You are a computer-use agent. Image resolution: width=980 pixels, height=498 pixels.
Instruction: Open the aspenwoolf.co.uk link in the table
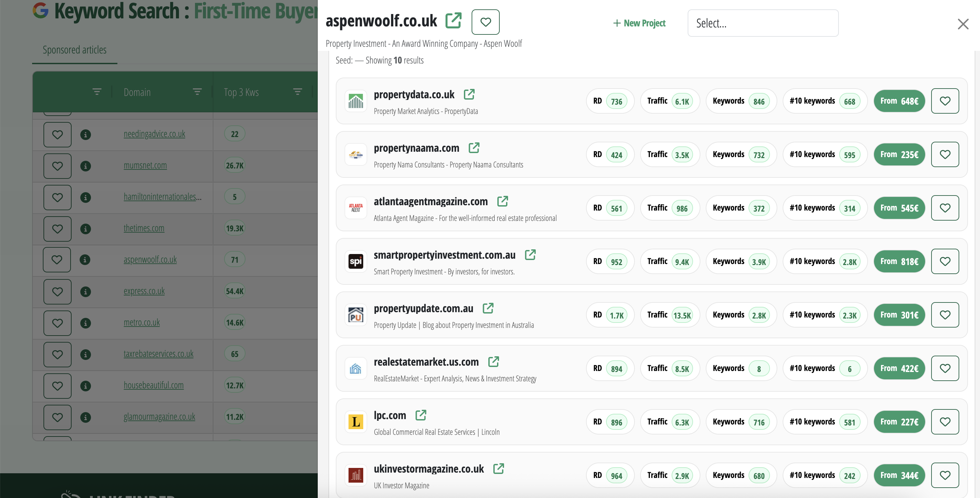pyautogui.click(x=150, y=260)
